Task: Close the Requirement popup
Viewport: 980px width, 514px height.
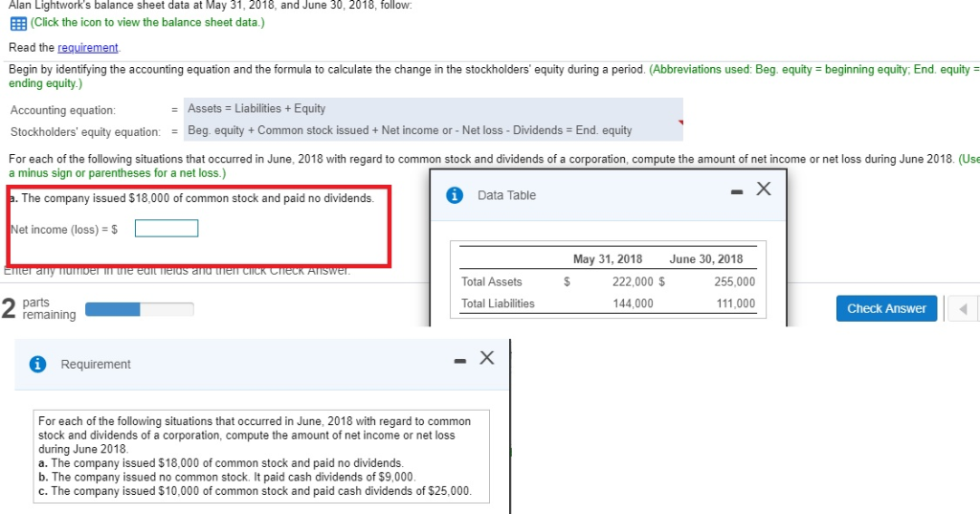Action: coord(486,358)
